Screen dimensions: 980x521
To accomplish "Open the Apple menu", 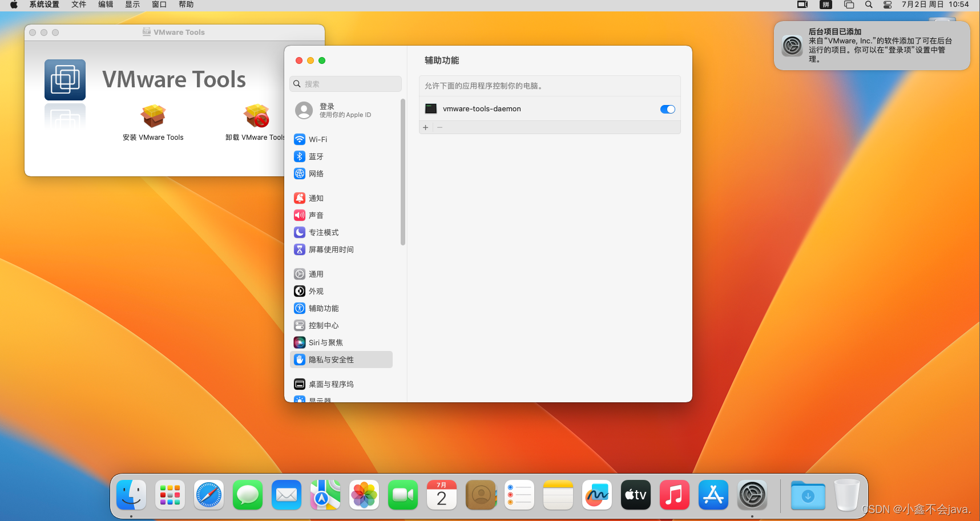I will click(14, 5).
